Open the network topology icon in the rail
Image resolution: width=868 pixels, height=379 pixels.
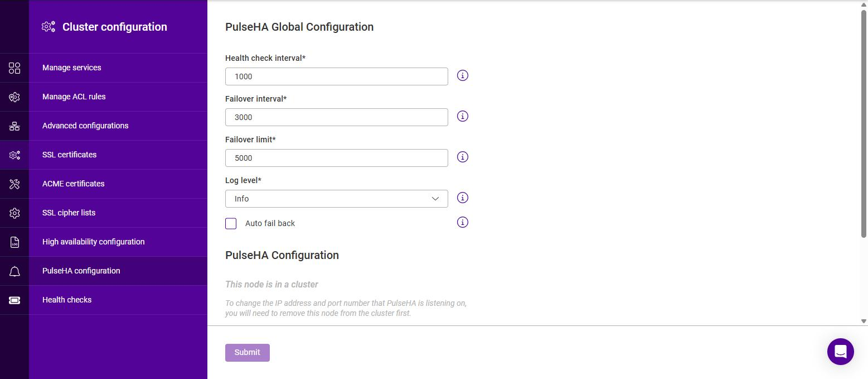click(14, 126)
